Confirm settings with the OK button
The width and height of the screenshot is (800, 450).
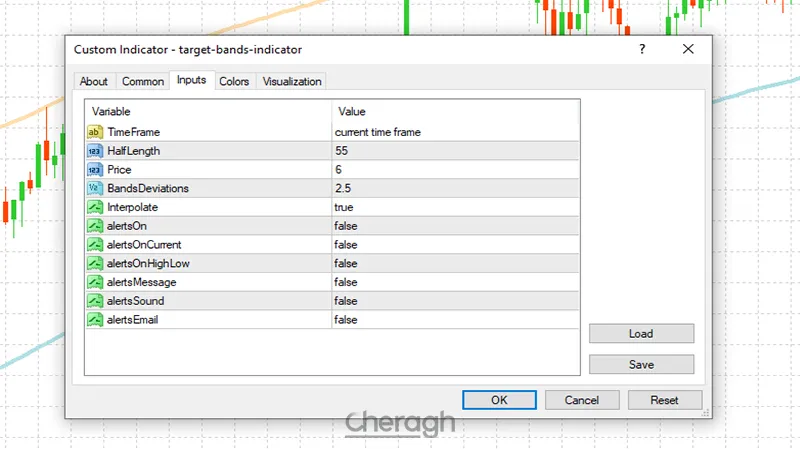click(499, 400)
